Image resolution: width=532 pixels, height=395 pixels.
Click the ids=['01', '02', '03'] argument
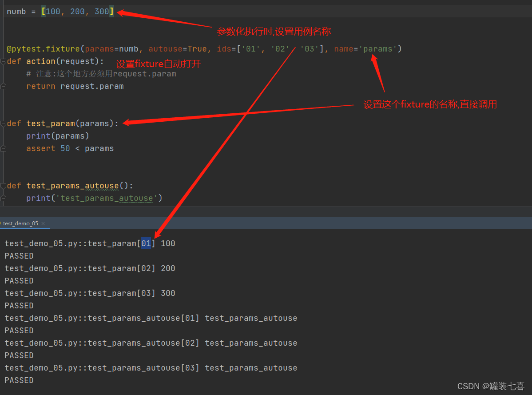[270, 49]
